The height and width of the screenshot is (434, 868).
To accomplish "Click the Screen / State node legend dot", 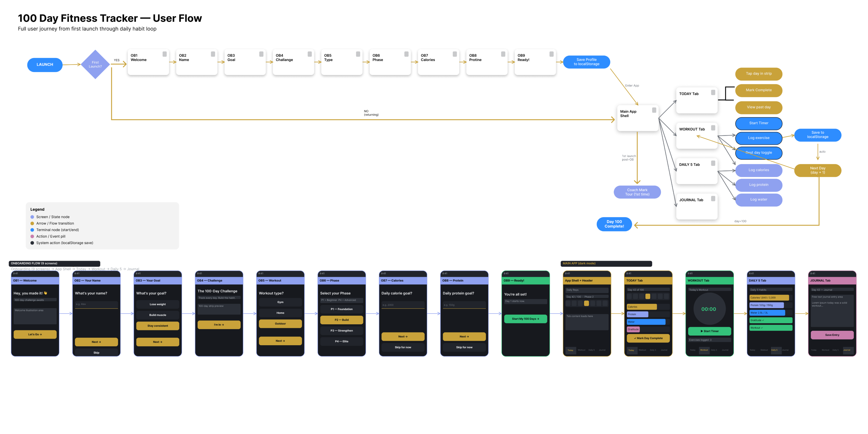I will point(32,217).
